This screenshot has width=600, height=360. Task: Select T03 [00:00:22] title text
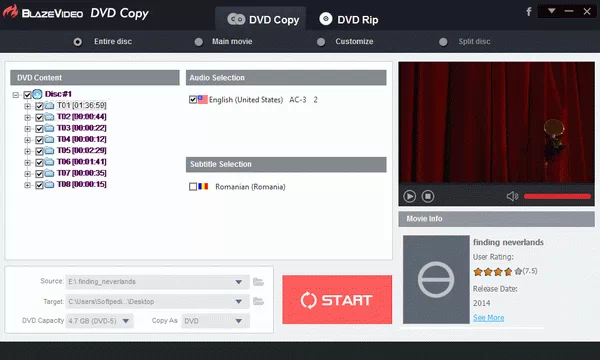click(82, 128)
